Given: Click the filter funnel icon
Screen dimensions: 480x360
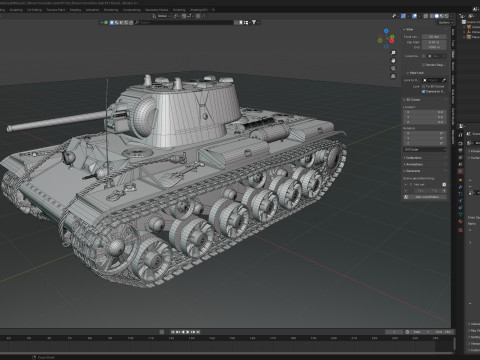Looking at the screenshot, I should (x=254, y=22).
